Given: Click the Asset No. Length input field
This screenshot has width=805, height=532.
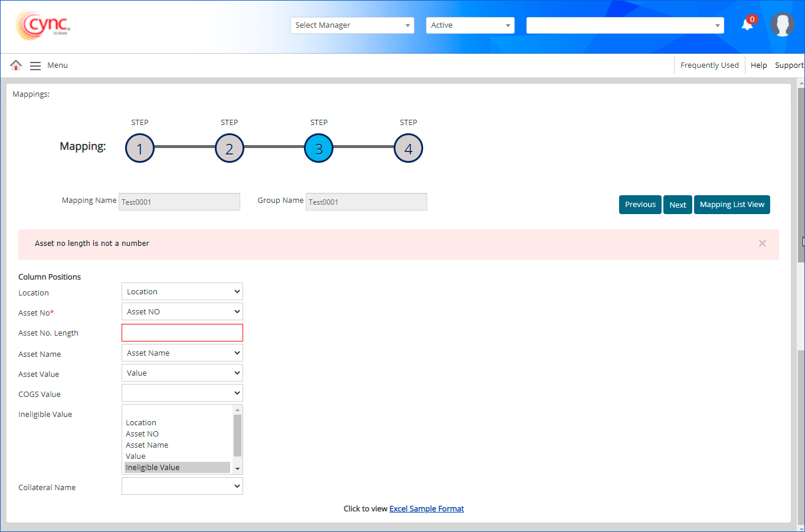Looking at the screenshot, I should pyautogui.click(x=182, y=333).
